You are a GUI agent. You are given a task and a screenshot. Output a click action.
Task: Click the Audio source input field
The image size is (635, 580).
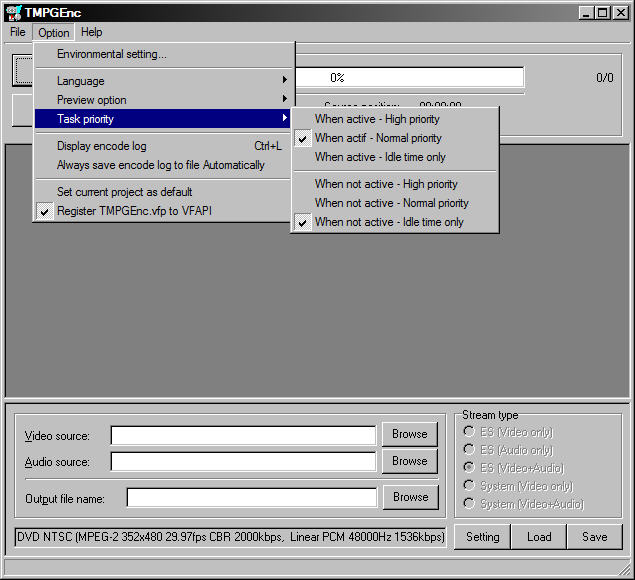click(243, 461)
